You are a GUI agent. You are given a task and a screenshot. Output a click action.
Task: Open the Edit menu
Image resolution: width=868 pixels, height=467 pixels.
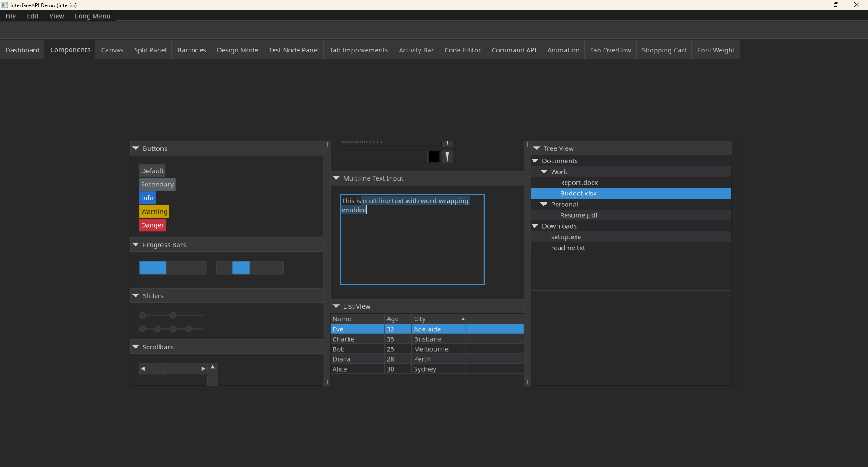pos(33,16)
